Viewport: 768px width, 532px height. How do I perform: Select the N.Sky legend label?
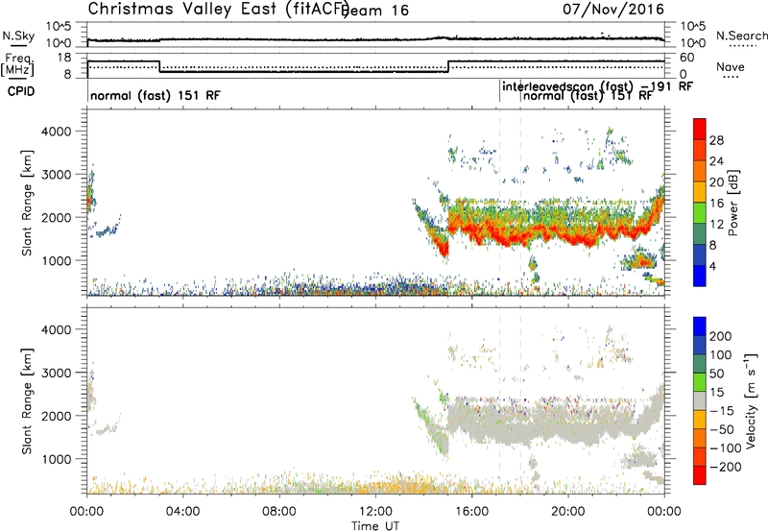18,36
